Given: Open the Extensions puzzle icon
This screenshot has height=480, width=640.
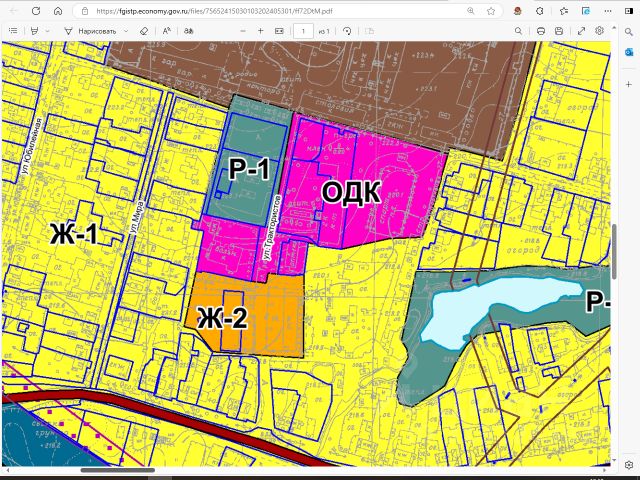Looking at the screenshot, I should [540, 11].
